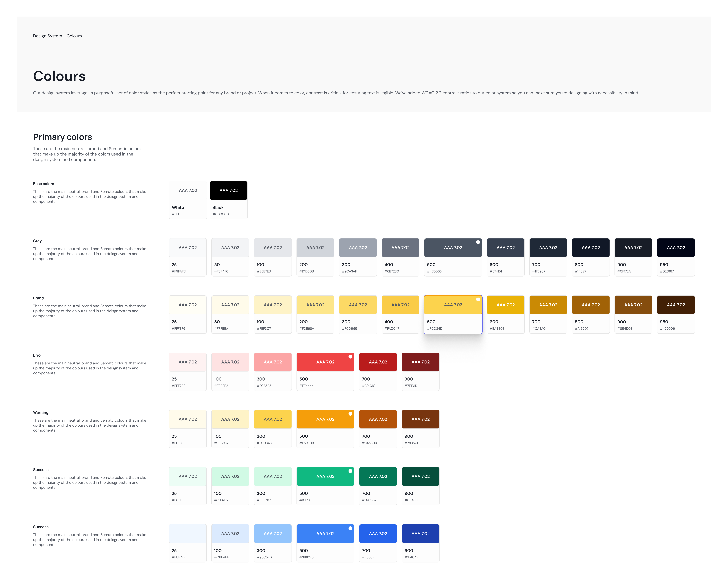
Task: Select Error 25 swatch #FEF2F2
Action: tap(188, 372)
